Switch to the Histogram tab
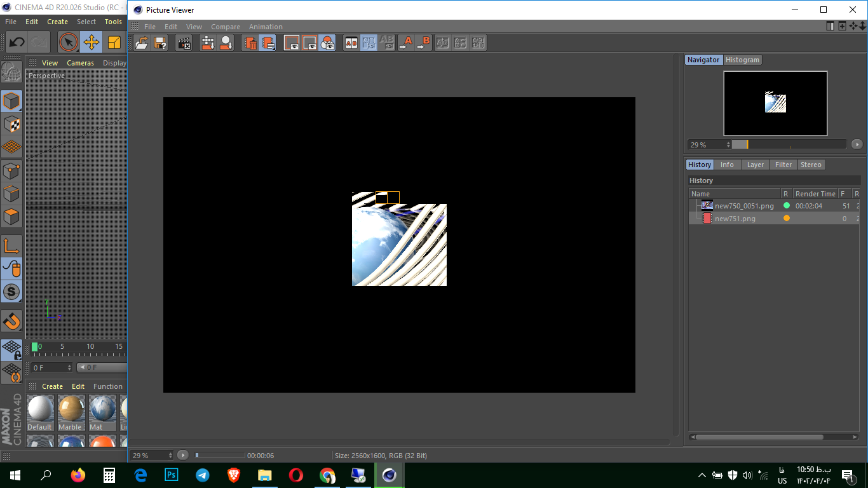Screen dimensions: 868x488 (742, 59)
